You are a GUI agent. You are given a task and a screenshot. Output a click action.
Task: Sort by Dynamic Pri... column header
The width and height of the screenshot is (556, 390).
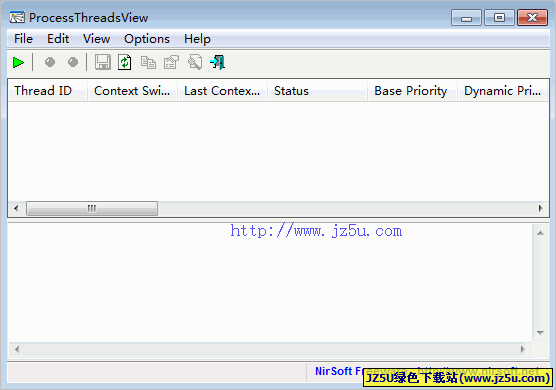(503, 91)
